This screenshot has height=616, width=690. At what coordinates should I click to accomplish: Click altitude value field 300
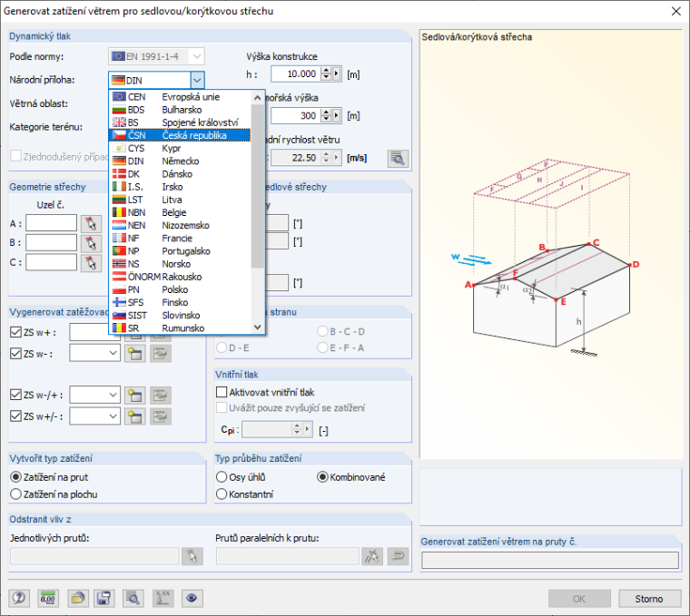tap(296, 115)
